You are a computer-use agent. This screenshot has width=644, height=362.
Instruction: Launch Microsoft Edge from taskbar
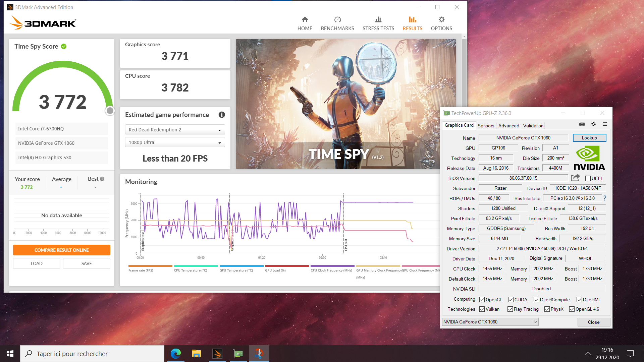click(x=176, y=354)
